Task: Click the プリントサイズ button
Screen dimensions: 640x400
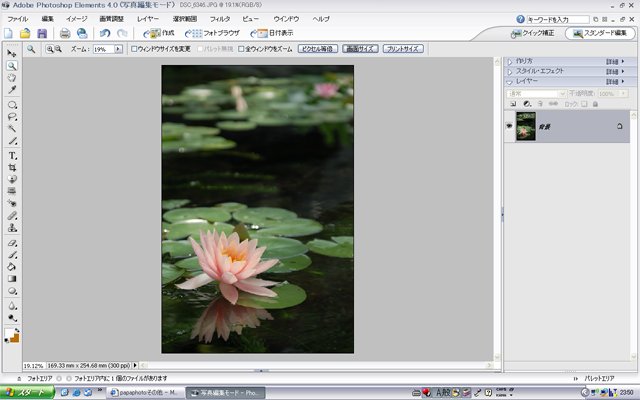Action: [403, 49]
